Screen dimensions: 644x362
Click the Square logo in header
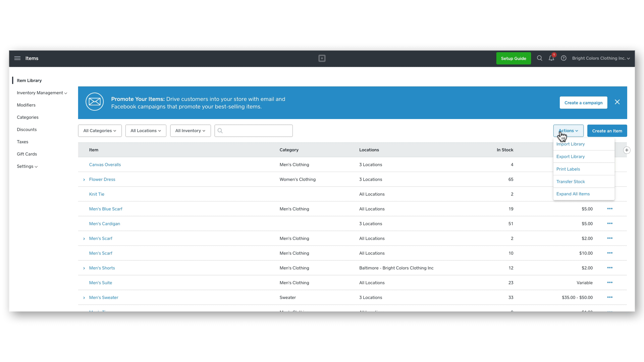pos(322,58)
